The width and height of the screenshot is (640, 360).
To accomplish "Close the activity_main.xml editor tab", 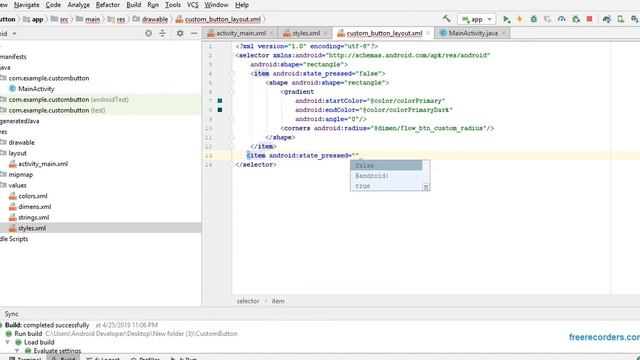I will pos(271,33).
